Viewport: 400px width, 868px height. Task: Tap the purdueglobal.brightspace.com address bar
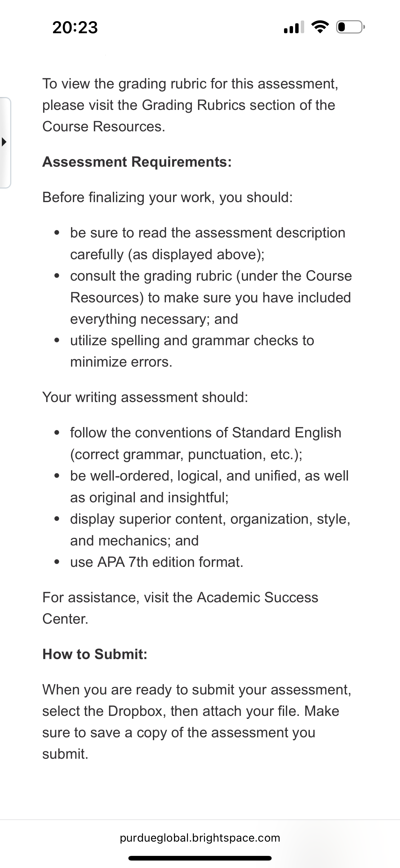pyautogui.click(x=200, y=838)
